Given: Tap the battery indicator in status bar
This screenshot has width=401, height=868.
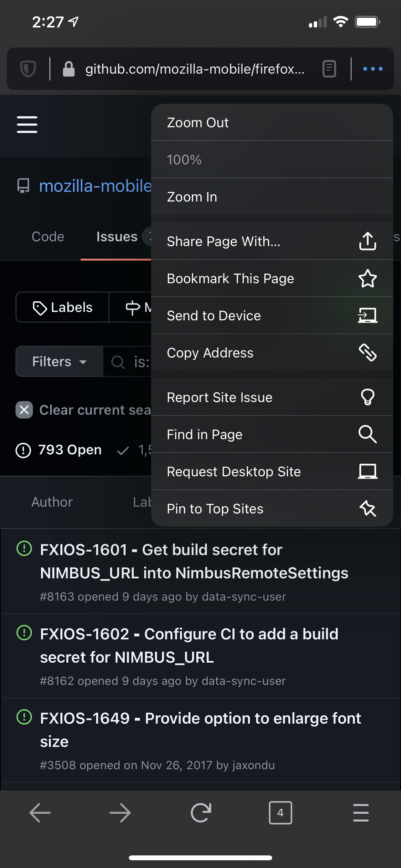Looking at the screenshot, I should 367,22.
